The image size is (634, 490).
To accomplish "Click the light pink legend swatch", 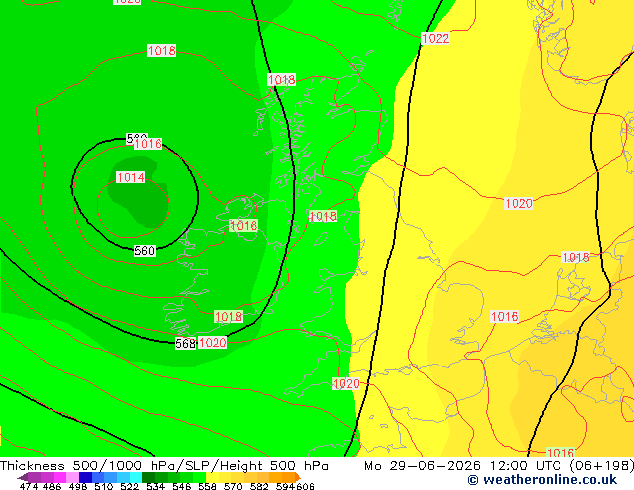I will (x=72, y=477).
